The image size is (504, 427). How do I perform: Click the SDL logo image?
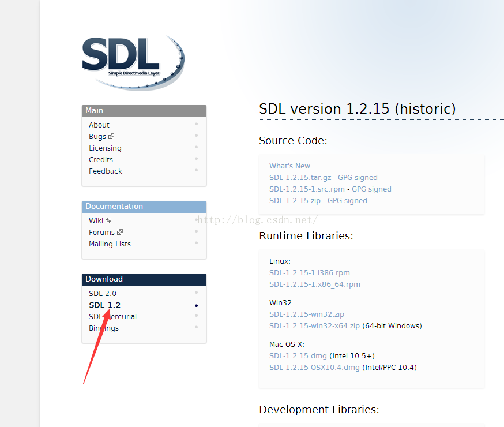coord(133,63)
